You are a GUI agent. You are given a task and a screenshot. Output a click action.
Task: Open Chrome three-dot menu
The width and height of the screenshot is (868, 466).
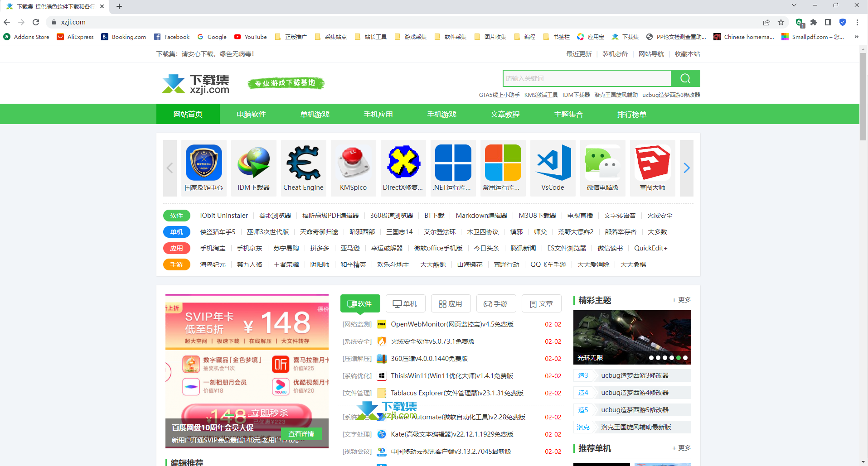point(857,22)
